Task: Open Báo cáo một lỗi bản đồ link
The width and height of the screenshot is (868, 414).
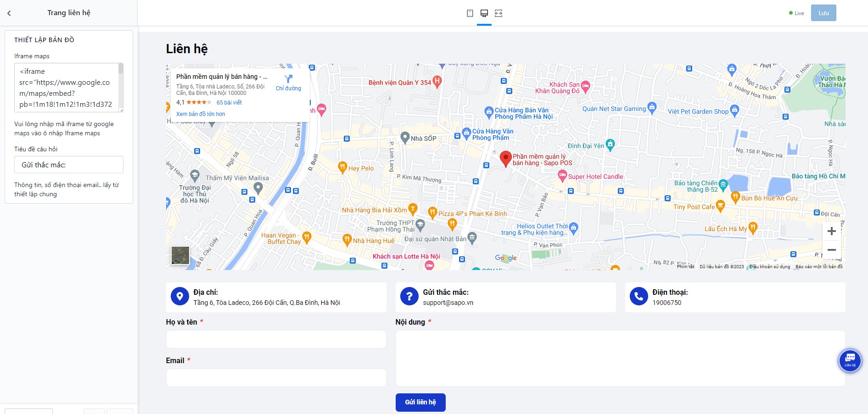Action: click(819, 267)
